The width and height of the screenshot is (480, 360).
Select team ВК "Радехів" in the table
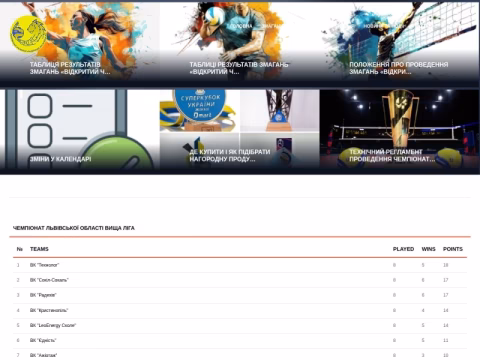pos(43,295)
